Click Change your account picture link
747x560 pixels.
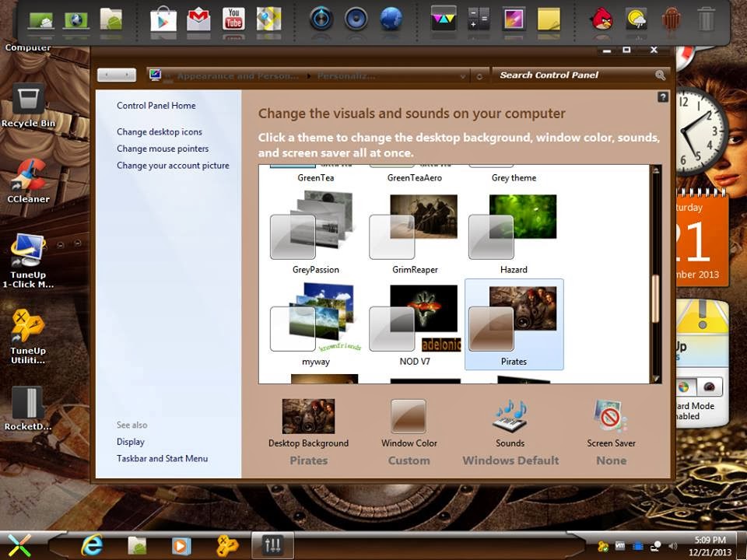pos(173,165)
